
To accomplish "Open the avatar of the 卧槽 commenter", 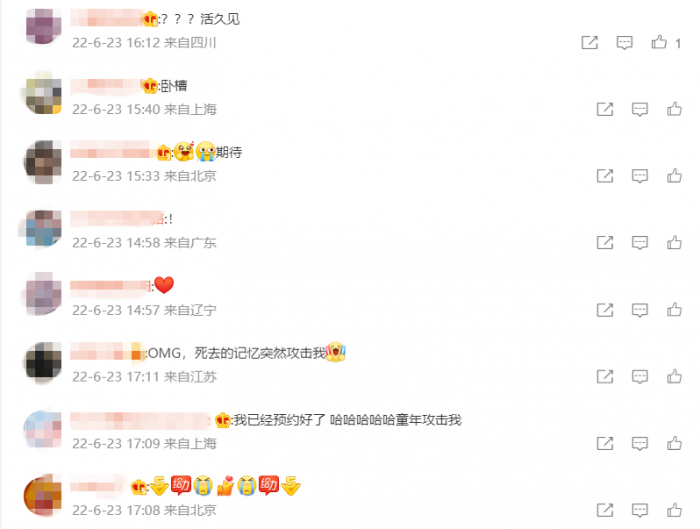I will pyautogui.click(x=43, y=95).
